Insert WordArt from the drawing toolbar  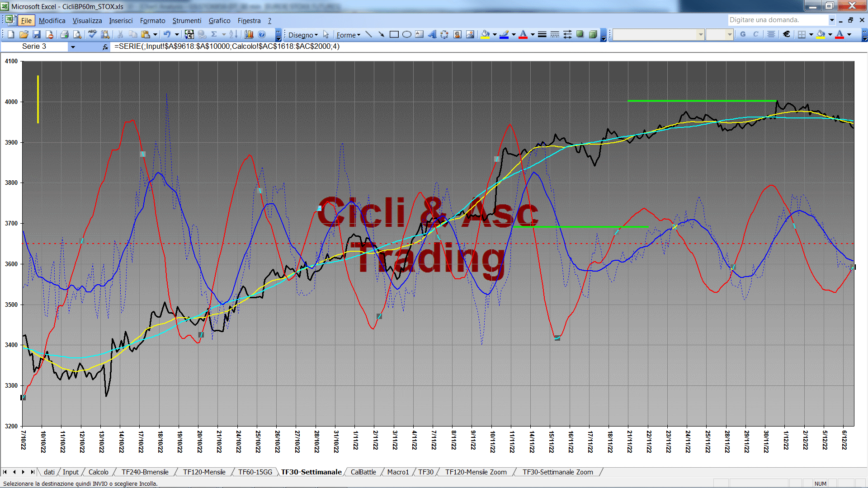tap(432, 34)
